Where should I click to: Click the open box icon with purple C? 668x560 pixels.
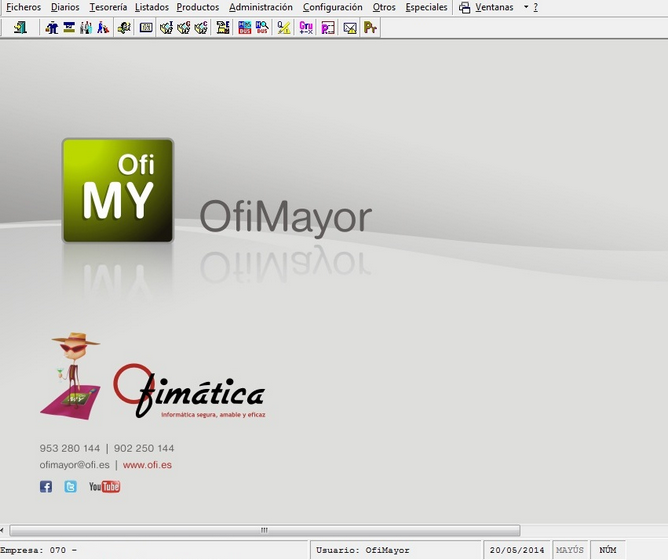tap(201, 28)
